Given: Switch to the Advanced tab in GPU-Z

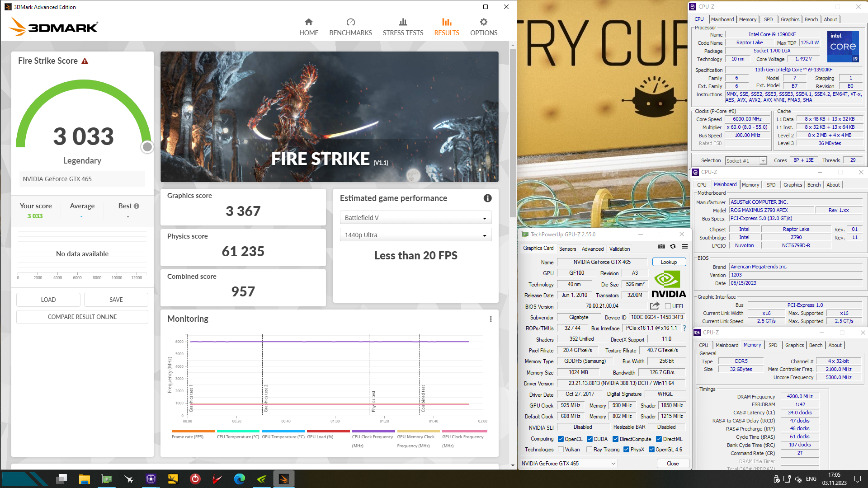Looking at the screenshot, I should click(593, 249).
